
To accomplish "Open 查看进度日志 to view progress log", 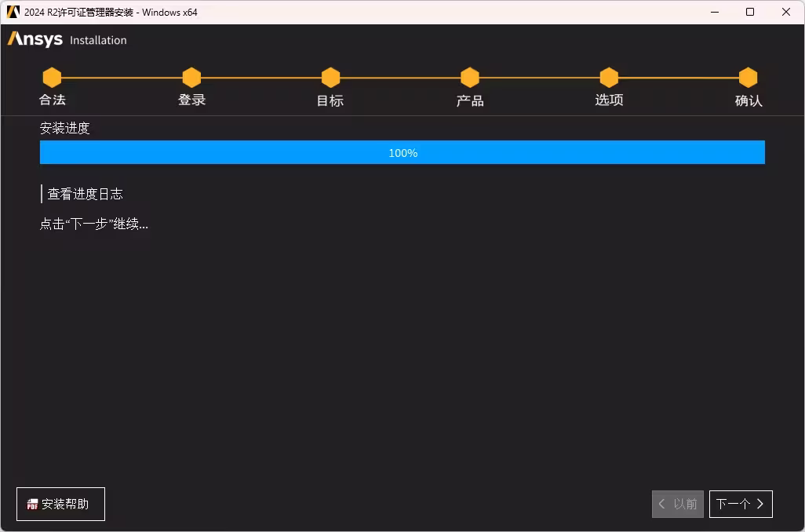I will (86, 194).
